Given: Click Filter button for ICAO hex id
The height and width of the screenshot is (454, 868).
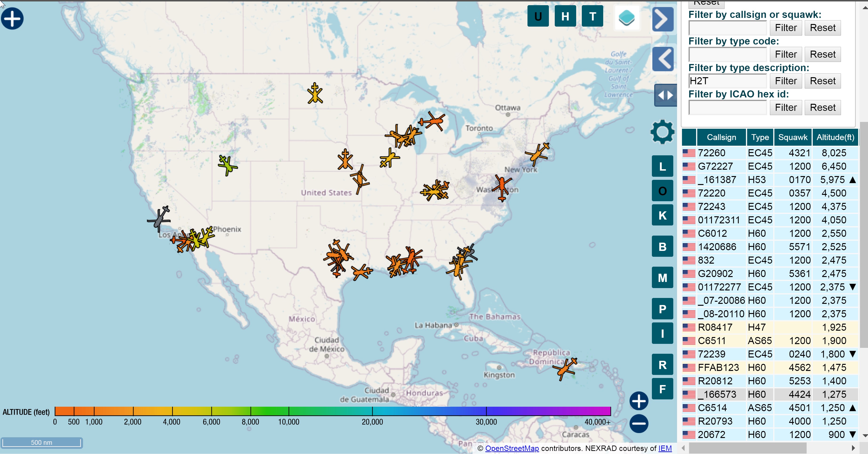Looking at the screenshot, I should tap(785, 108).
